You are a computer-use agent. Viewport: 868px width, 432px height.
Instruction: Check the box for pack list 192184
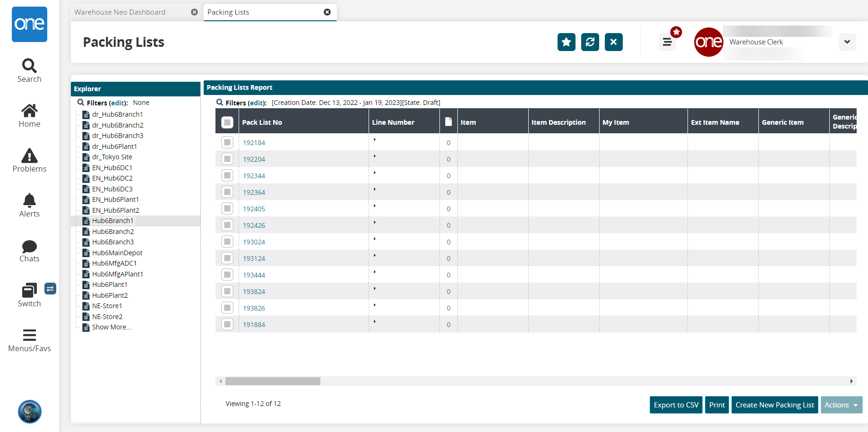(x=227, y=142)
